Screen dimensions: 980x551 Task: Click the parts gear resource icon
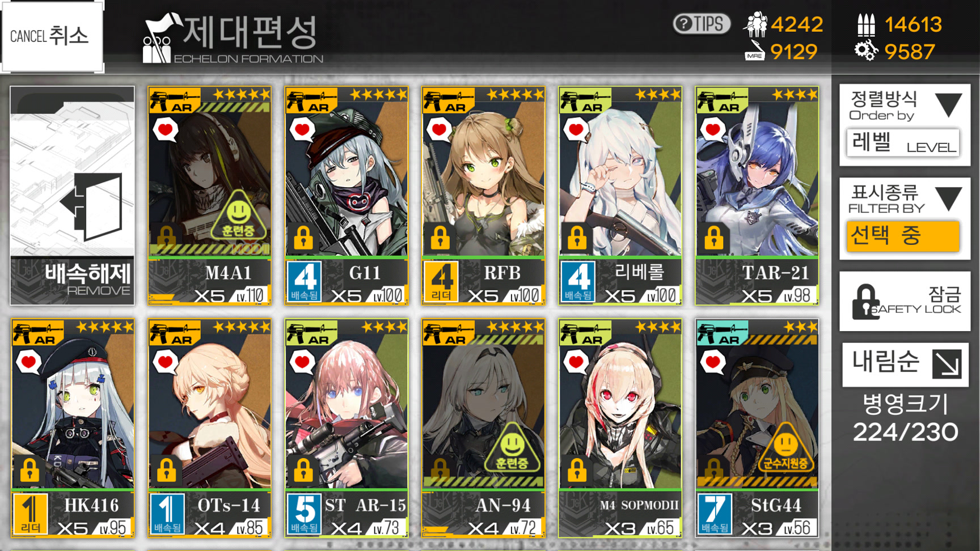866,51
